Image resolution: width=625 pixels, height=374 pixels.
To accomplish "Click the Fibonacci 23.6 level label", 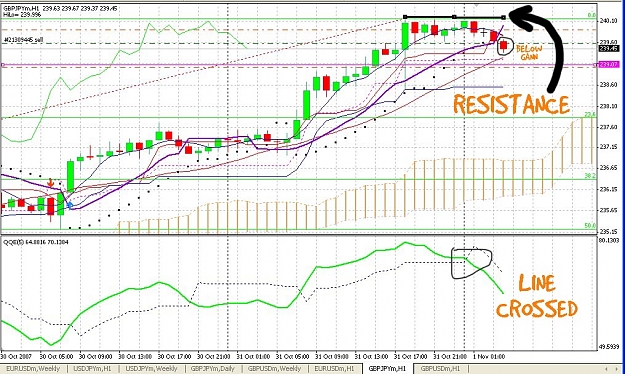I will (x=590, y=114).
